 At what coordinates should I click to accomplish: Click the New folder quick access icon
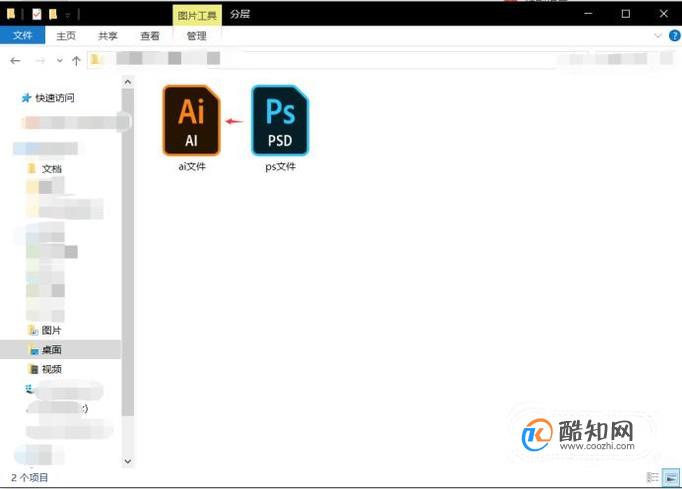(53, 14)
